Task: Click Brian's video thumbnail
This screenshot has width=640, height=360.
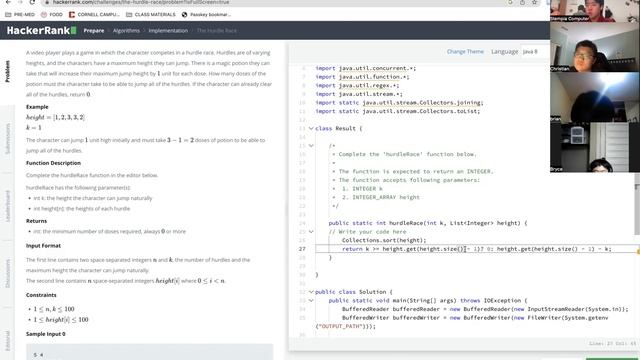Action: click(x=595, y=97)
